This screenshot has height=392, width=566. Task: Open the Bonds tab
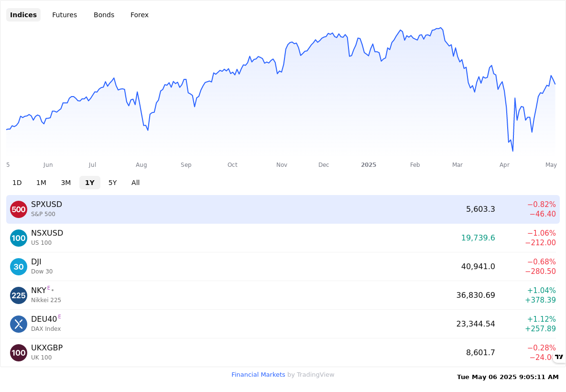coord(104,15)
